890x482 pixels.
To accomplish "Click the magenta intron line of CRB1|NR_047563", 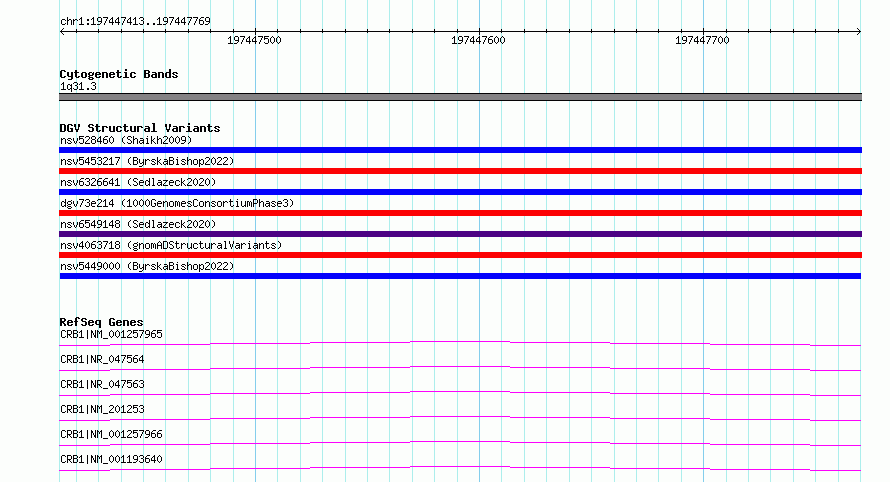I will tap(460, 393).
